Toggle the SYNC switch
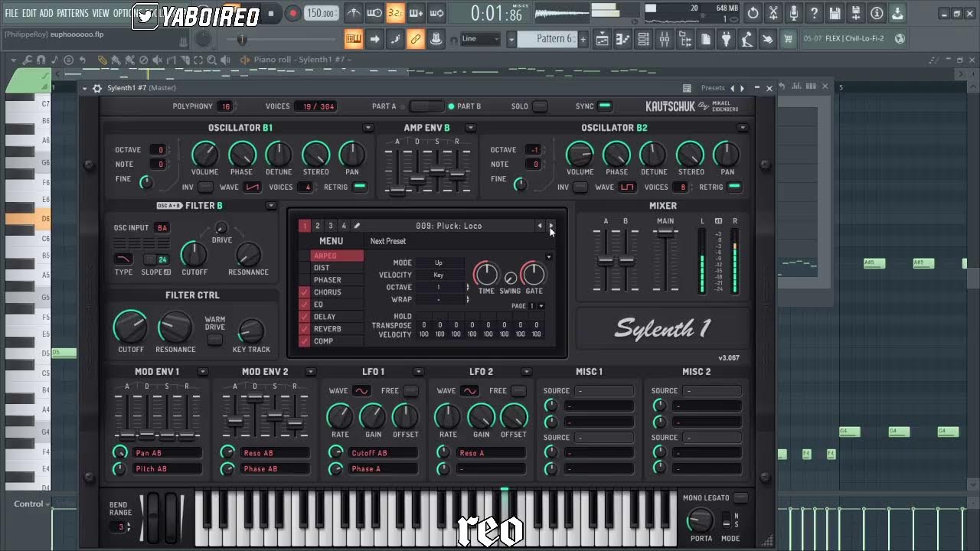This screenshot has height=551, width=980. click(605, 106)
